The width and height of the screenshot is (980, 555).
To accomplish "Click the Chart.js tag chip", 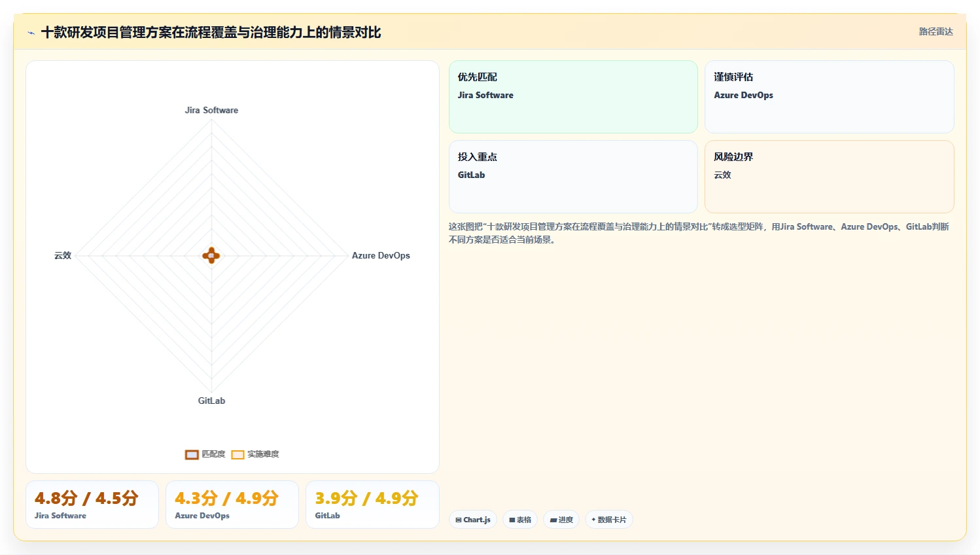I will (473, 520).
